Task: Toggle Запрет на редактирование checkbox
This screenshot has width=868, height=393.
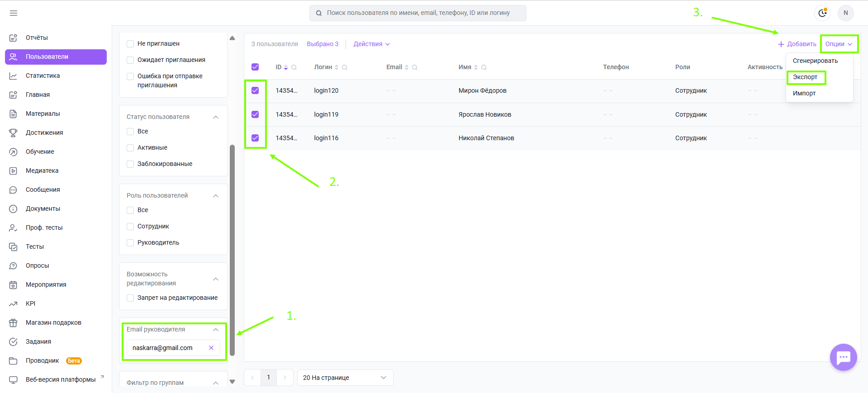Action: pyautogui.click(x=130, y=298)
